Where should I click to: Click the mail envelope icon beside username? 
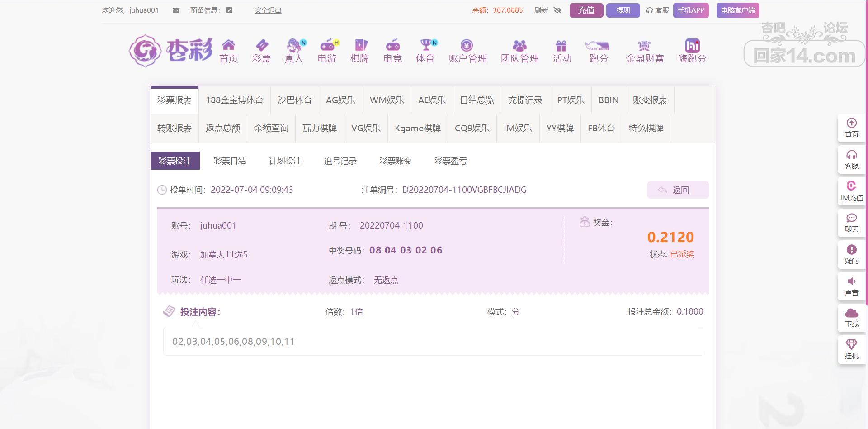[x=176, y=10]
